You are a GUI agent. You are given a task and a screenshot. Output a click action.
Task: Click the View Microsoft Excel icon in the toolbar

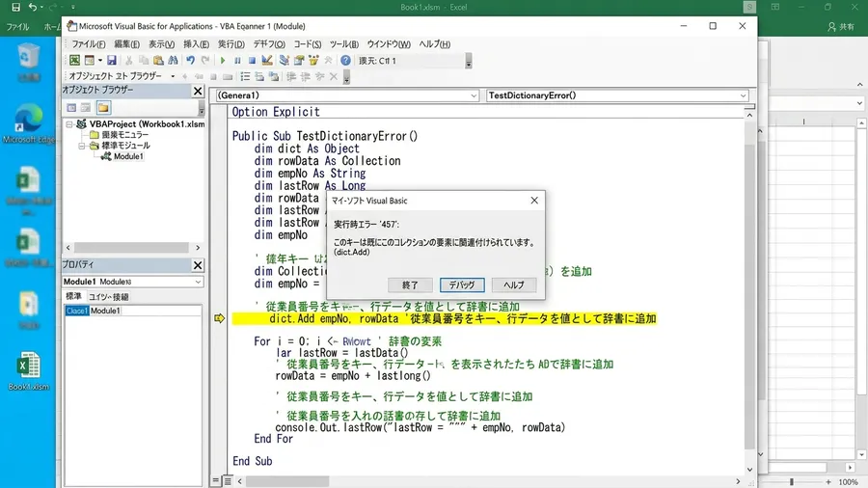point(74,61)
